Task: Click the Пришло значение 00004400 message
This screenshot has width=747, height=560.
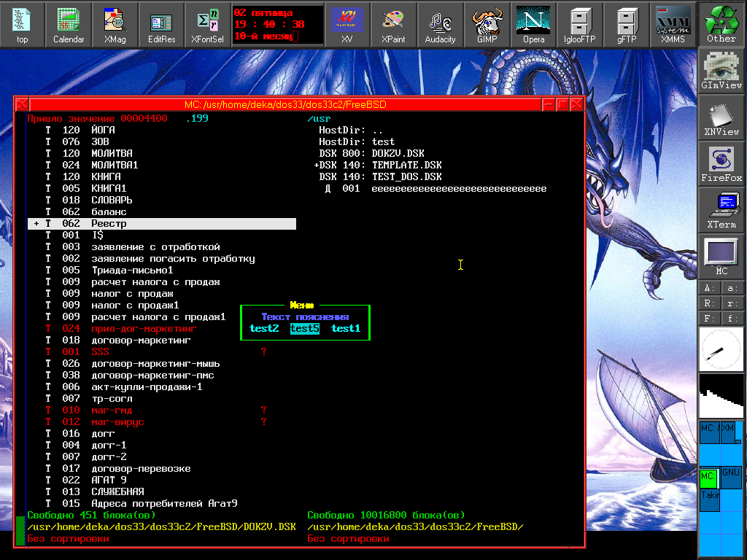Action: coord(97,119)
